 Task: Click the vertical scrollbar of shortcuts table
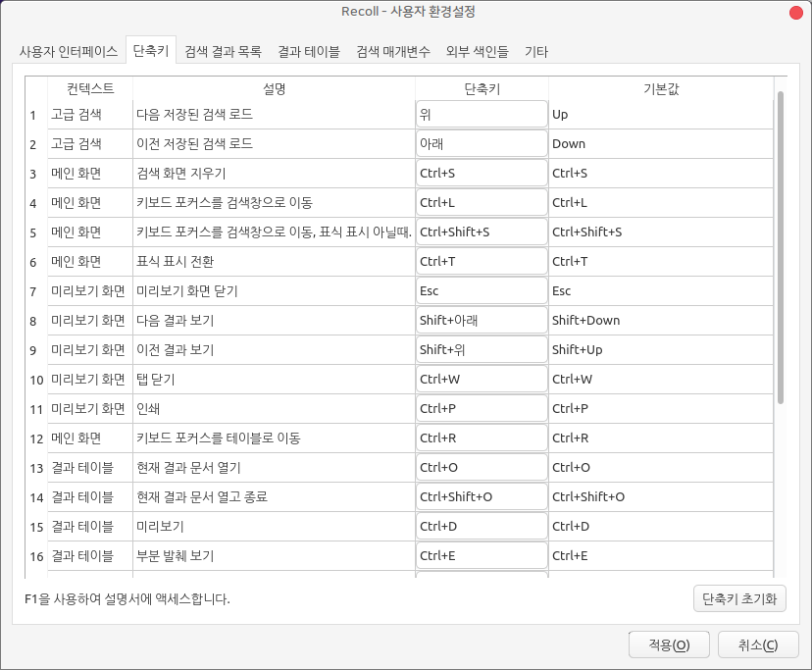pos(781,245)
